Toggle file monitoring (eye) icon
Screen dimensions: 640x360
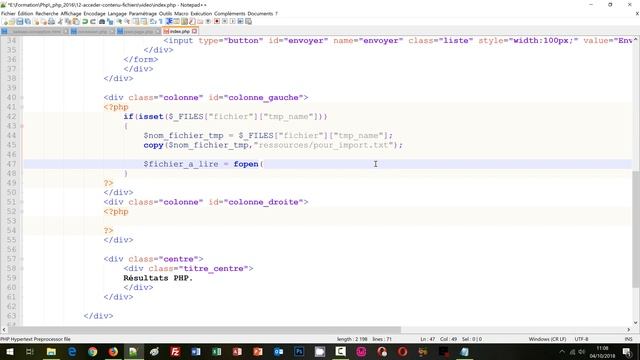point(208,21)
